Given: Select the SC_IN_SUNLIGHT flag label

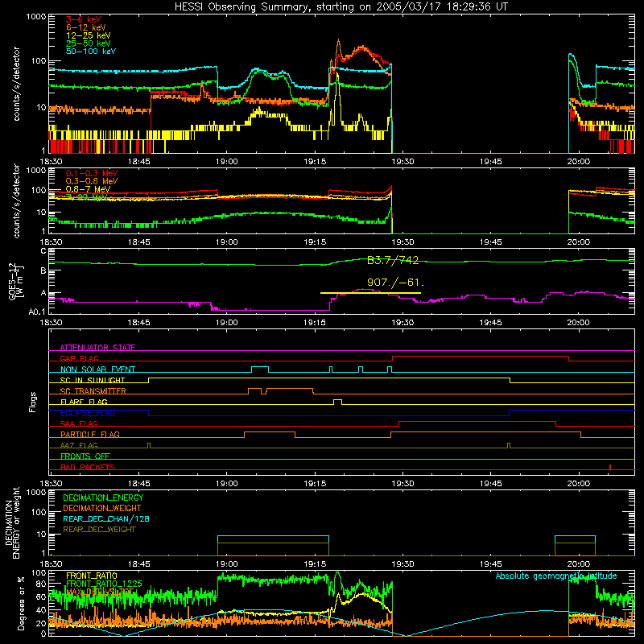Looking at the screenshot, I should (92, 380).
